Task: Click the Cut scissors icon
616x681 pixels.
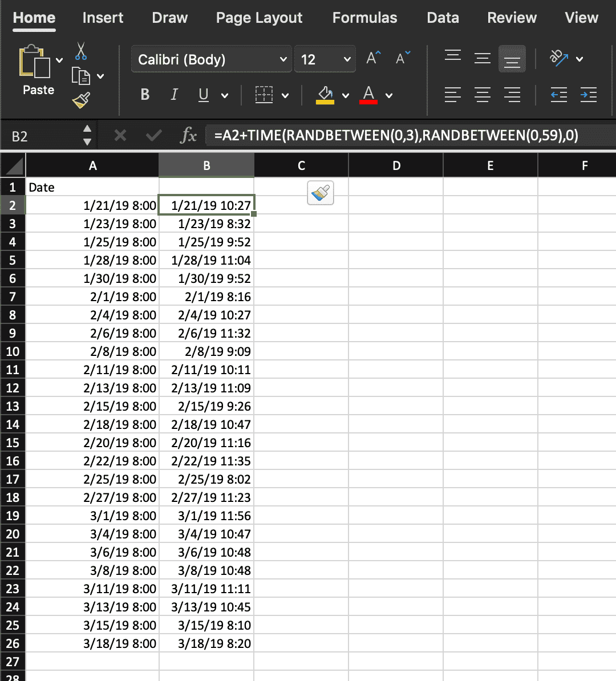Action: [x=80, y=51]
